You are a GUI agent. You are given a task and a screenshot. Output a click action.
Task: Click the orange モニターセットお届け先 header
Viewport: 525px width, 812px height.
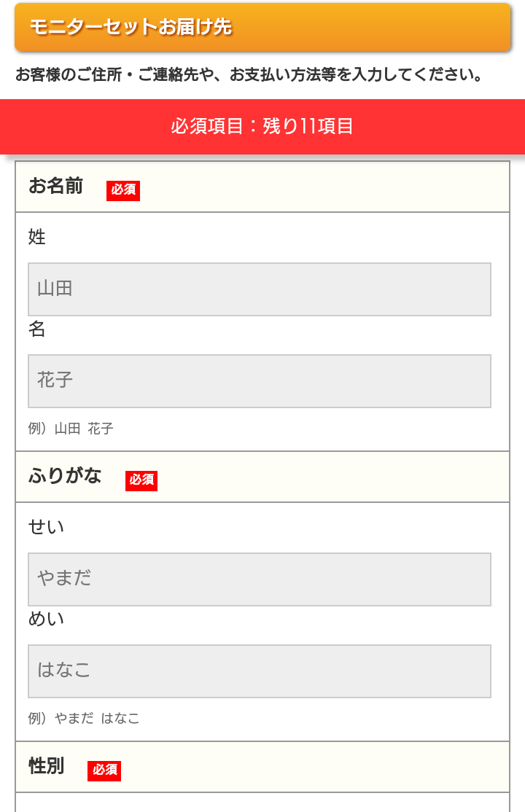pos(262,28)
